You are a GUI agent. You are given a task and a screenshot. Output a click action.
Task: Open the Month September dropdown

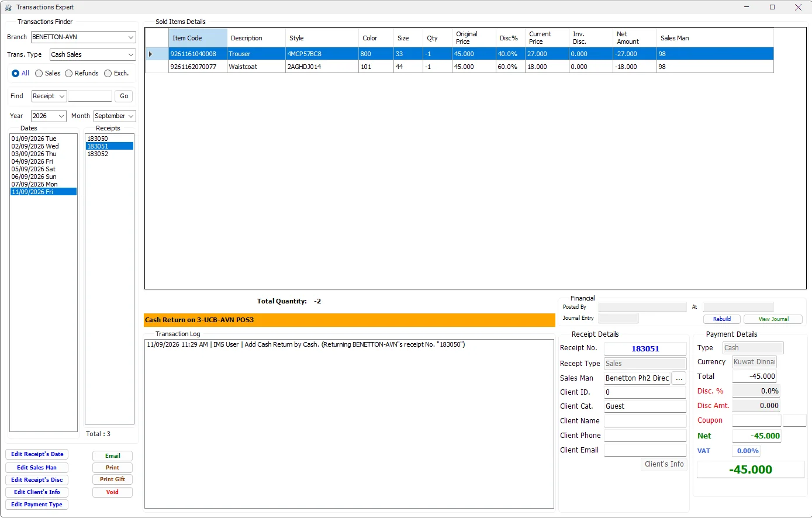tap(115, 116)
